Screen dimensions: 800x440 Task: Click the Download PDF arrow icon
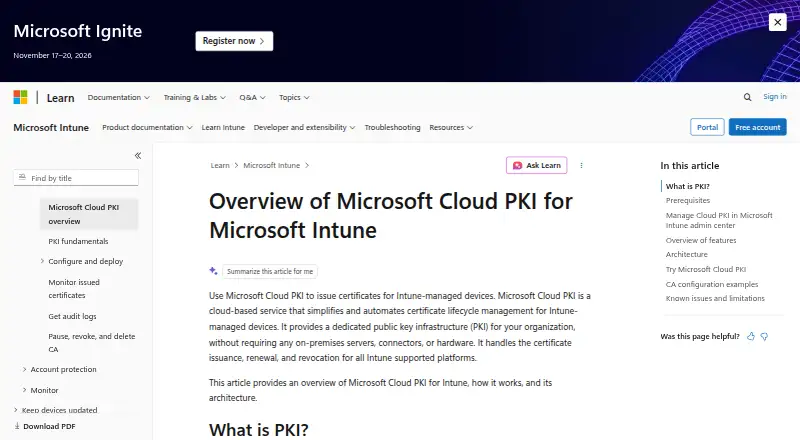[17, 426]
